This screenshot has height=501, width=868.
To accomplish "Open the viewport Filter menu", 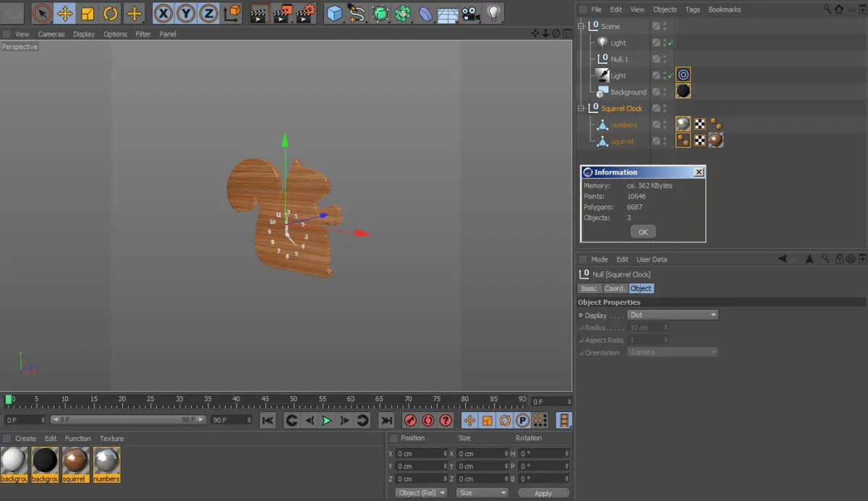I will click(143, 34).
